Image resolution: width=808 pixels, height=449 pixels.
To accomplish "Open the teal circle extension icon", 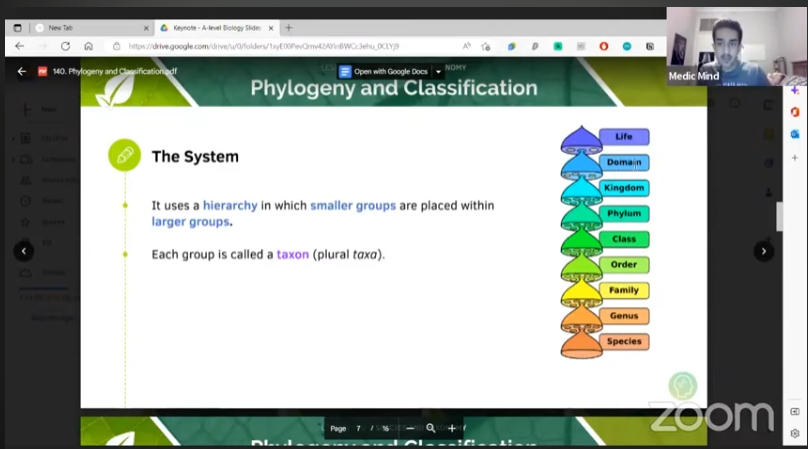I will [627, 46].
